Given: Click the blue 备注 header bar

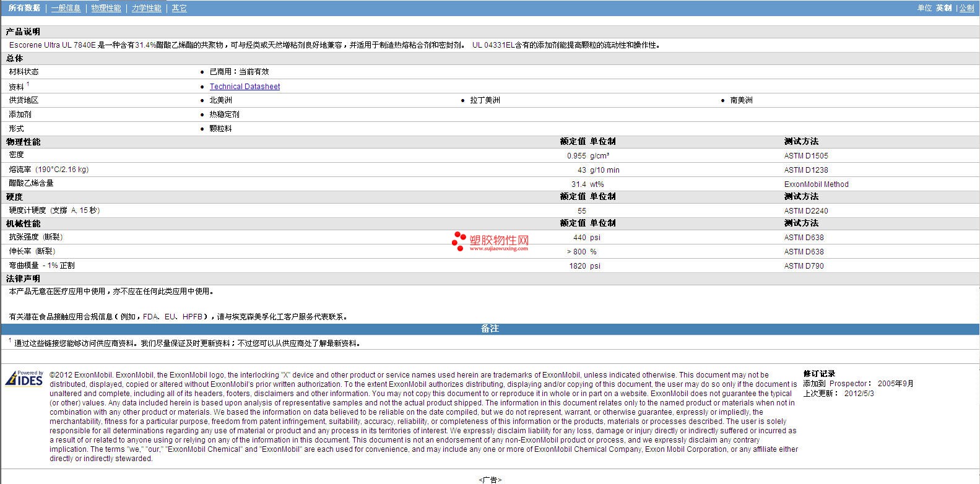Looking at the screenshot, I should [x=490, y=329].
